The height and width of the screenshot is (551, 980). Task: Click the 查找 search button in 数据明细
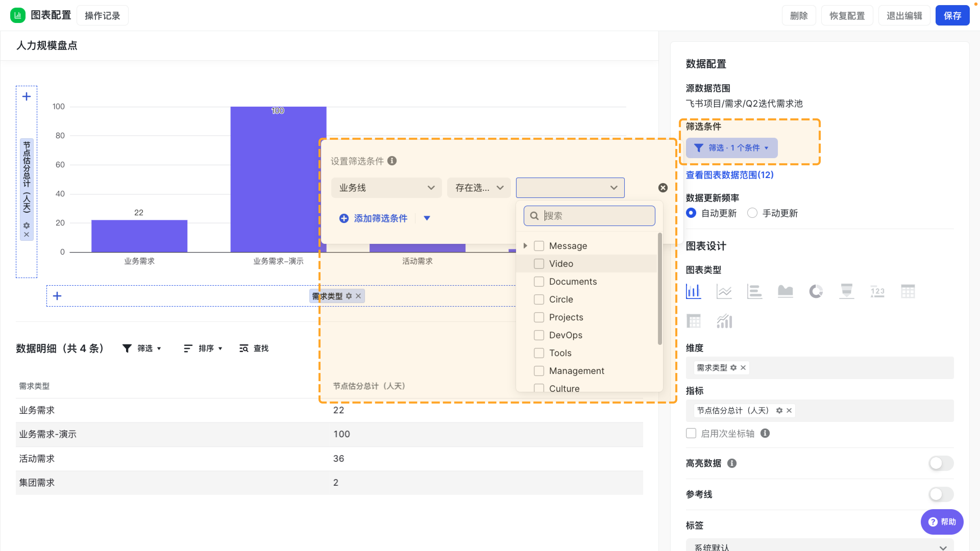pos(254,348)
